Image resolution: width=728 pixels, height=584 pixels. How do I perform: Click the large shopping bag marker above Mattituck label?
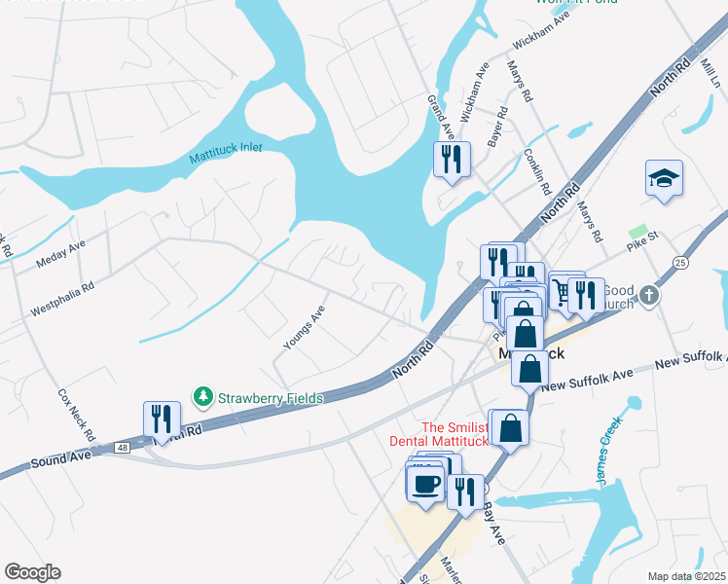coord(526,334)
